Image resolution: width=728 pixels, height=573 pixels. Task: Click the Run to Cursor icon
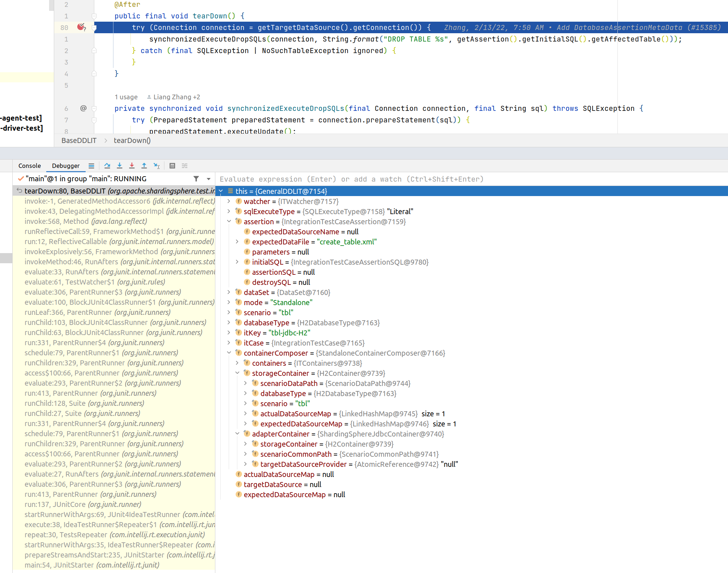coord(156,166)
